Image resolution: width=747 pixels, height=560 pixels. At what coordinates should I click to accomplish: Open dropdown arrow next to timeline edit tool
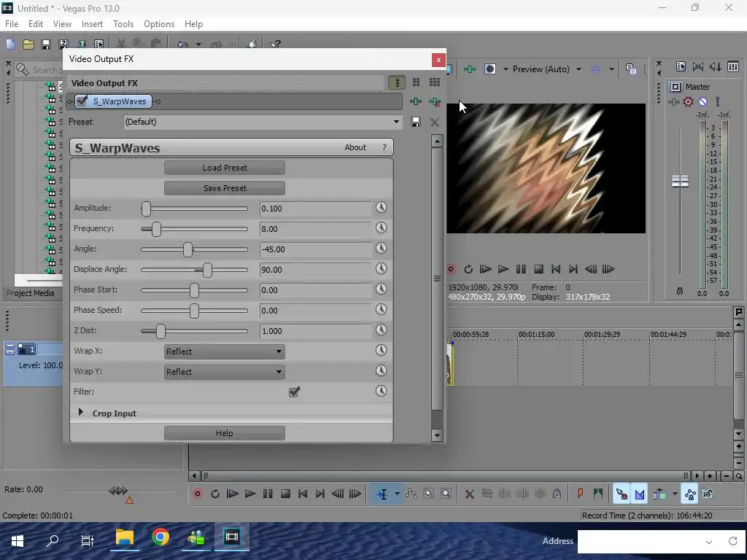pos(397,494)
